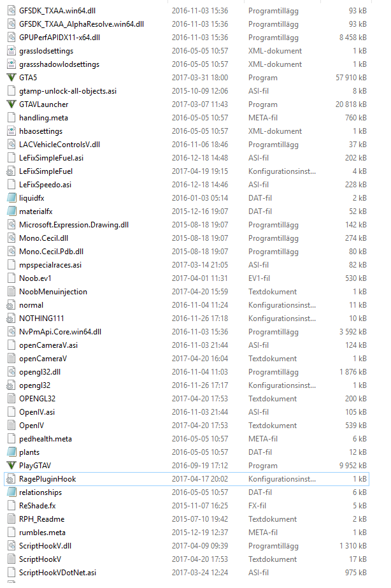Click the relationships DAT file icon
Image resolution: width=391 pixels, height=588 pixels.
(11, 492)
